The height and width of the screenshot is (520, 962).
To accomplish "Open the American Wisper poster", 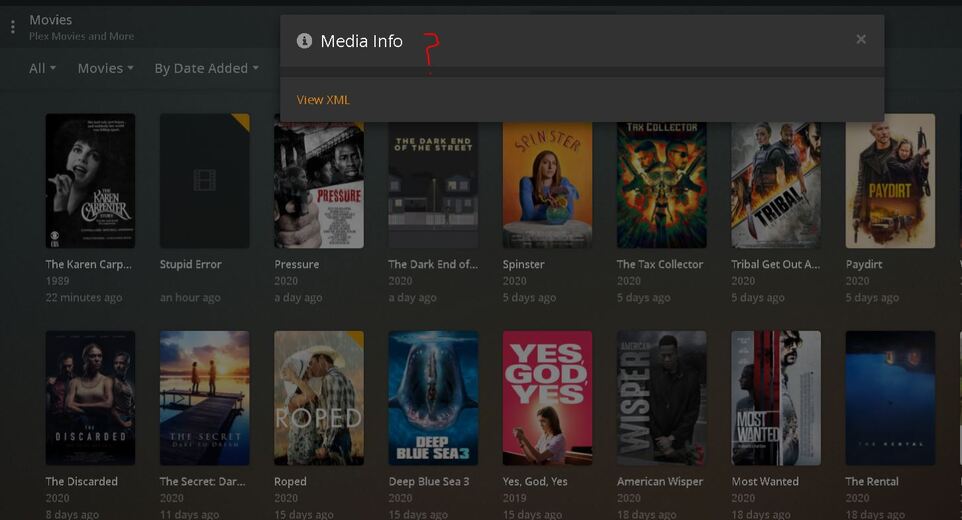I will click(661, 398).
